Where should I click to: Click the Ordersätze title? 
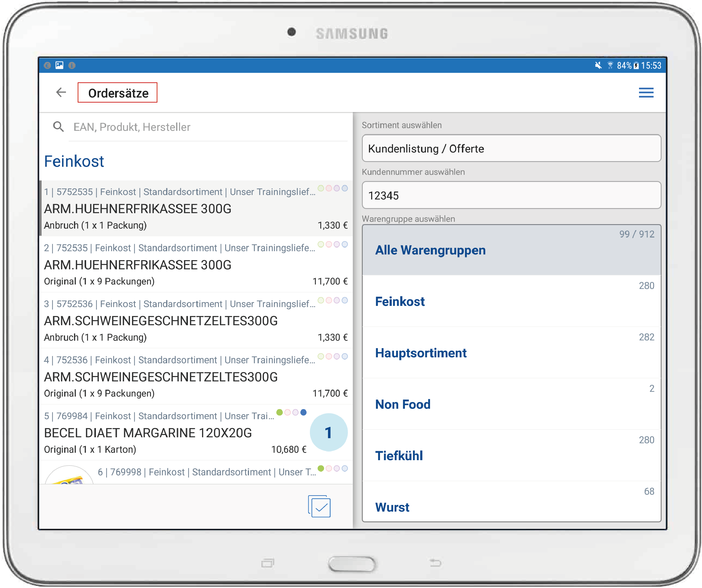(118, 93)
